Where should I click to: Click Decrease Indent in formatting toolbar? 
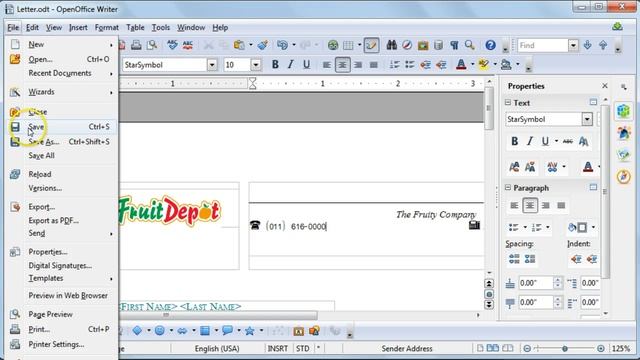tap(425, 64)
